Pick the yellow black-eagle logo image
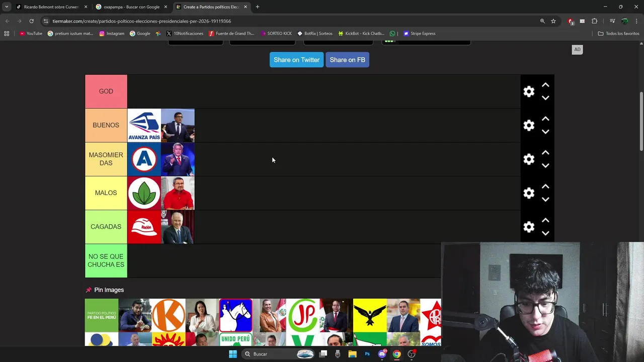Screen dimensions: 644x362 [x=370, y=315]
